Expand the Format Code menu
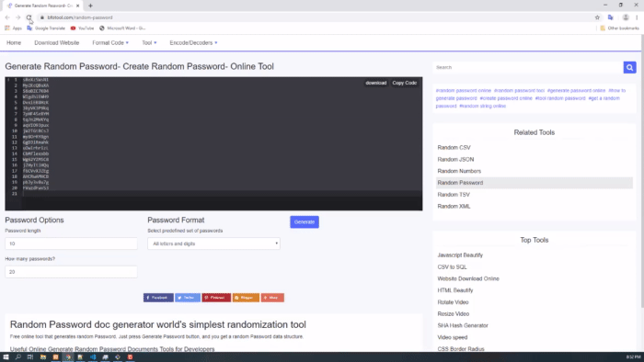Image resolution: width=644 pixels, height=362 pixels. coord(110,42)
